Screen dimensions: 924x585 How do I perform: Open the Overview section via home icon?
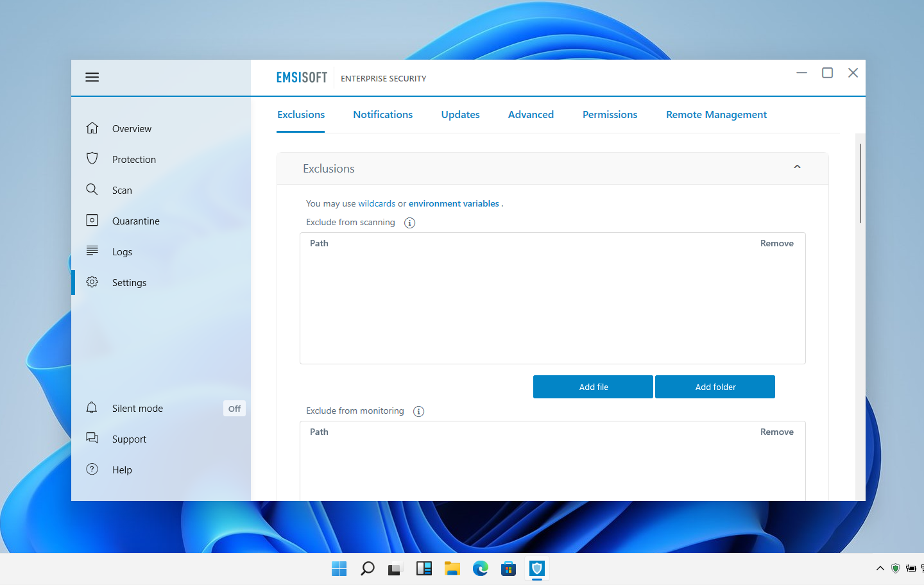pyautogui.click(x=92, y=128)
